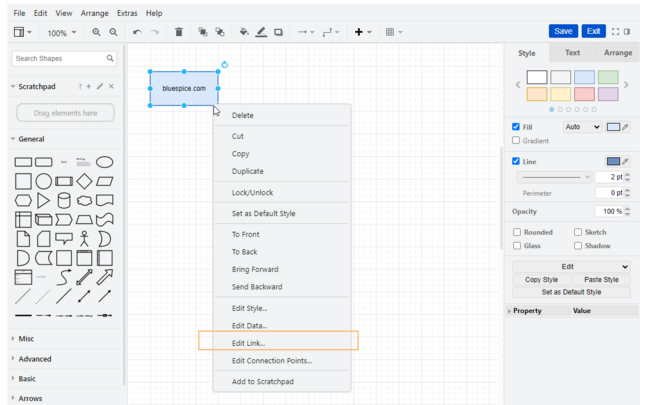The height and width of the screenshot is (405, 650).
Task: Click the fullscreen icon next to Exit
Action: tap(616, 32)
